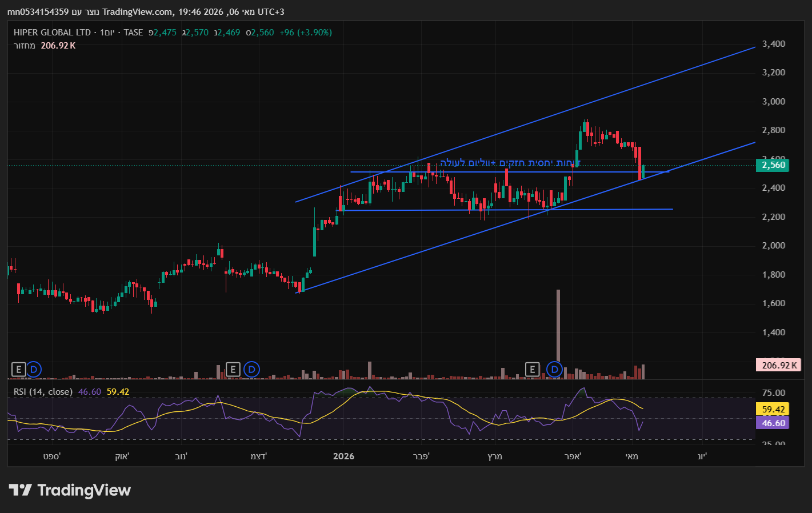Click the 206.92 K volume axis label

[x=779, y=365]
